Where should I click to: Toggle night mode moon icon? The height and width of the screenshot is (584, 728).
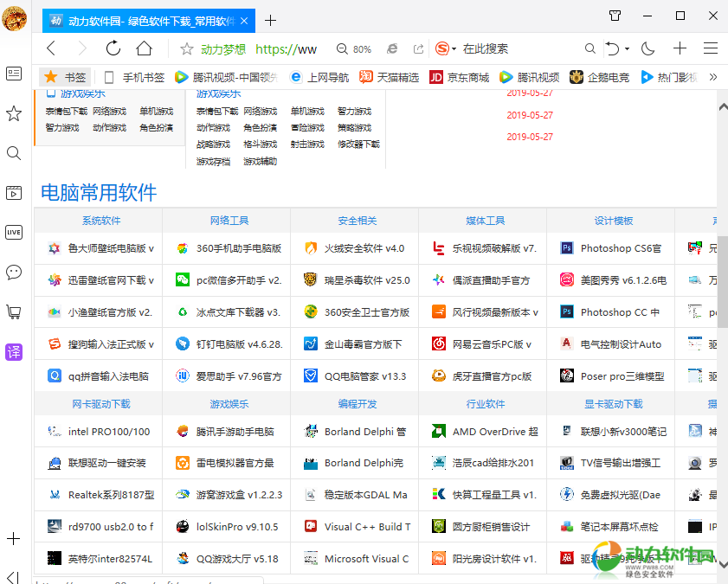[x=647, y=48]
